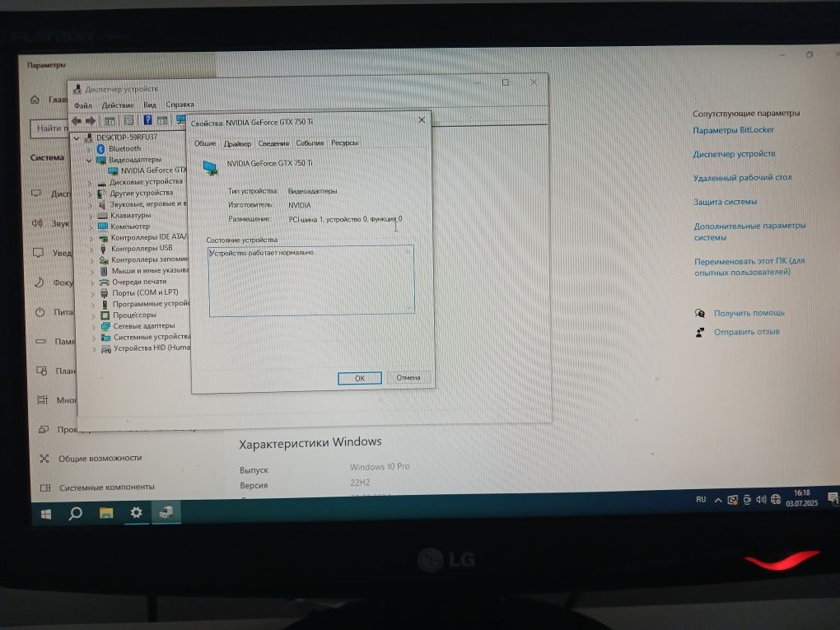
Task: Select the printer icon beside Очереди печати
Action: pos(104,282)
